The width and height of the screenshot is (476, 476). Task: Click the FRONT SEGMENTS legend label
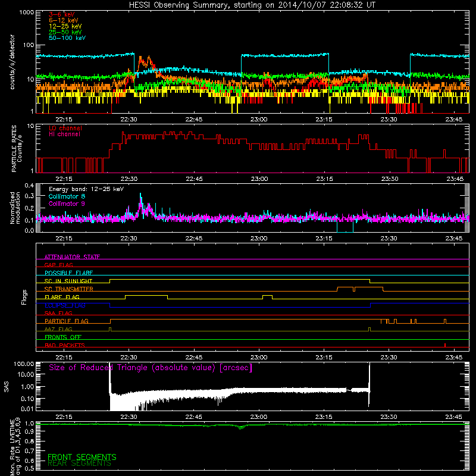[82, 457]
